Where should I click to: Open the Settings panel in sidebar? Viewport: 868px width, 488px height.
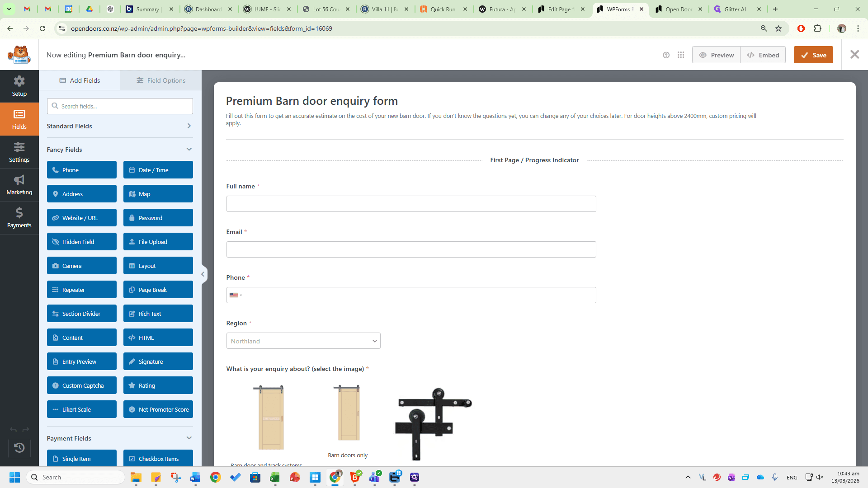pyautogui.click(x=19, y=152)
